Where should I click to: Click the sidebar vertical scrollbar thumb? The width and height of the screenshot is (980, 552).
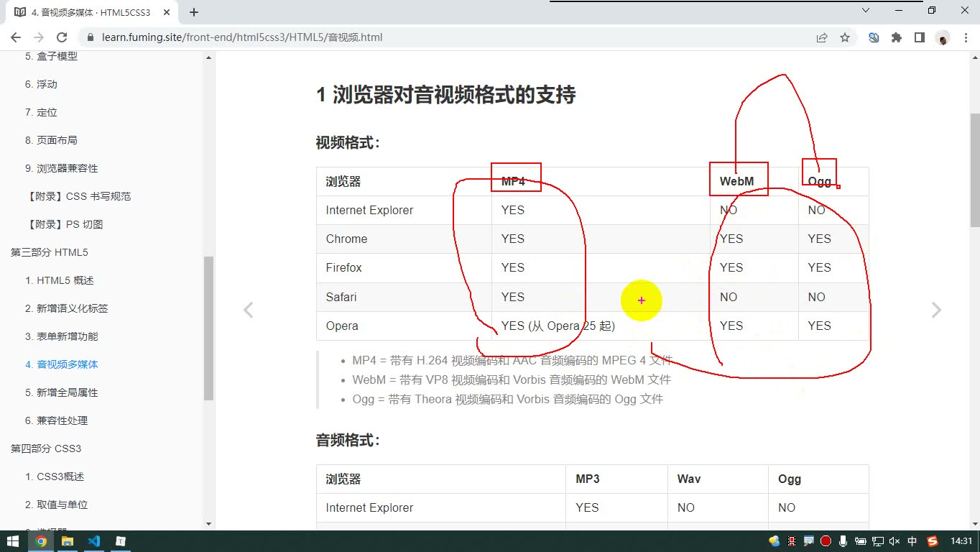click(209, 328)
